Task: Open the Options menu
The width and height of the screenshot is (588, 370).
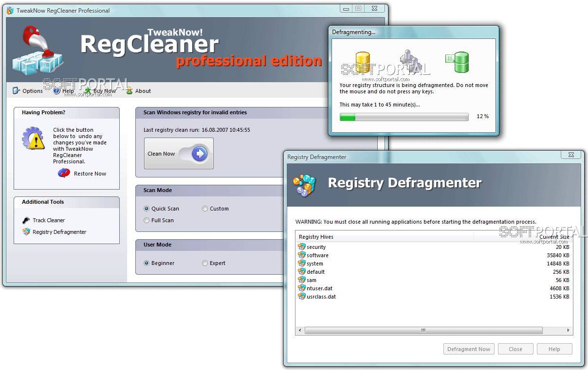Action: pos(28,91)
